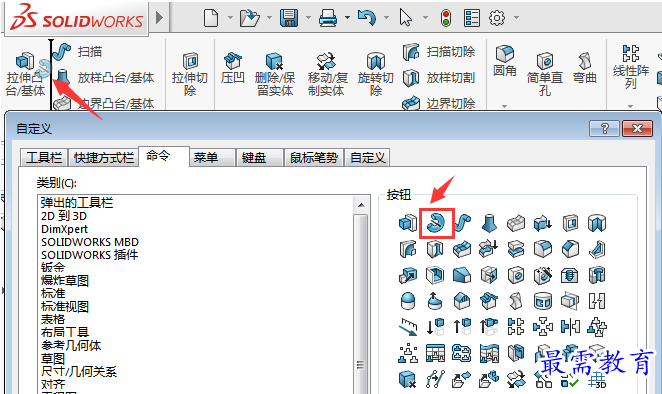Select the 3D grid icon in bottom row
662x394 pixels.
click(597, 379)
